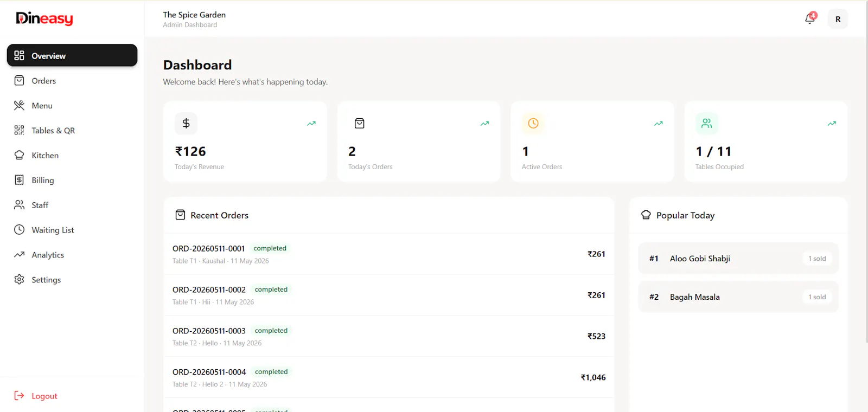Select Bagah Masala popular item
This screenshot has width=868, height=412.
(x=738, y=297)
